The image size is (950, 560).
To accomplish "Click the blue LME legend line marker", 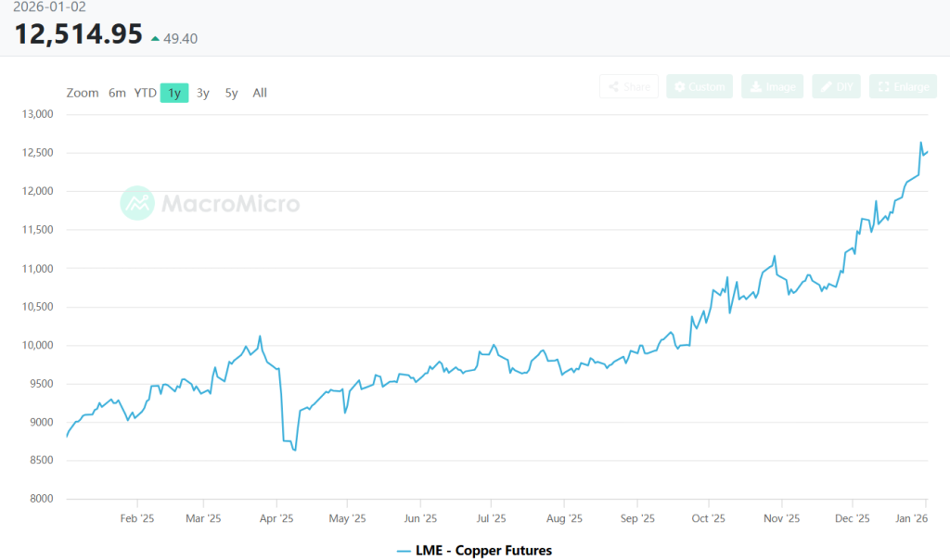I will 403,551.
